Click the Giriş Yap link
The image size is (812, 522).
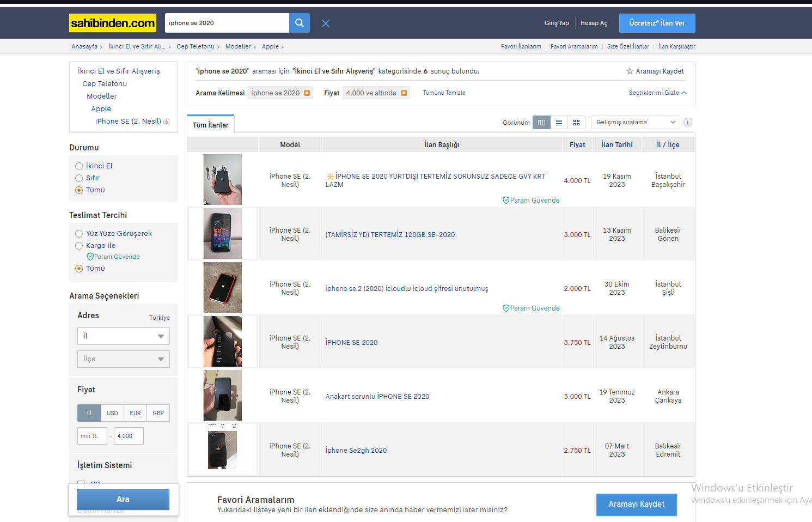pos(557,23)
